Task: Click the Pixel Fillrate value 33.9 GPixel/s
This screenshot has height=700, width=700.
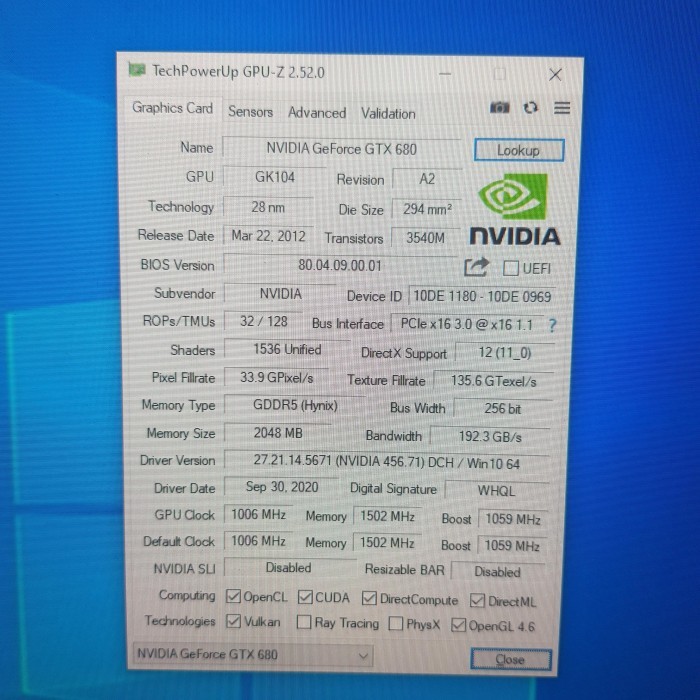Action: (277, 378)
